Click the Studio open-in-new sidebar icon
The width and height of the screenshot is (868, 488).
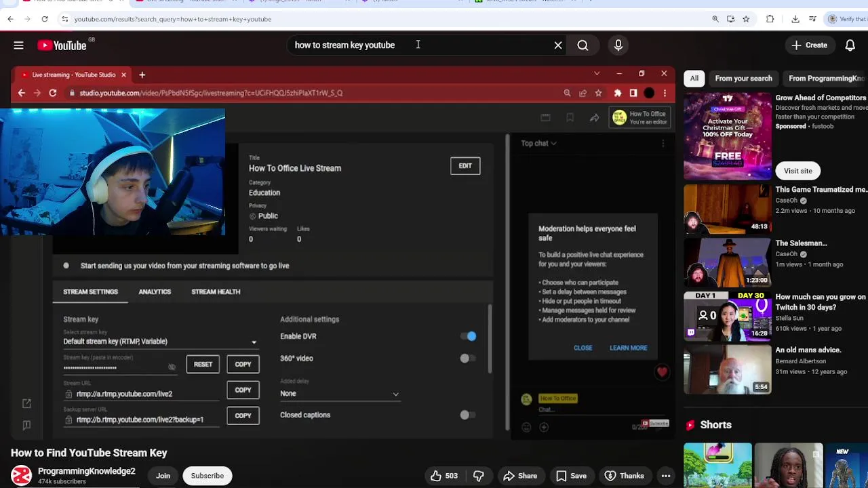(26, 404)
